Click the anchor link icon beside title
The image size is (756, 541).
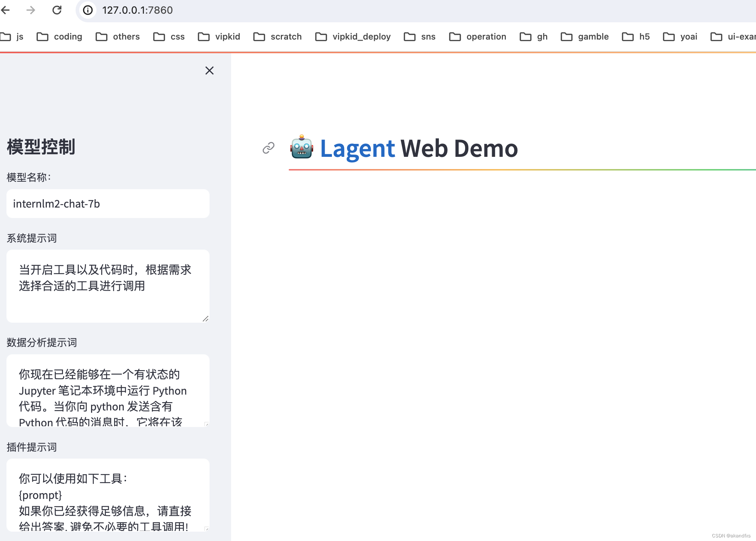coord(269,148)
